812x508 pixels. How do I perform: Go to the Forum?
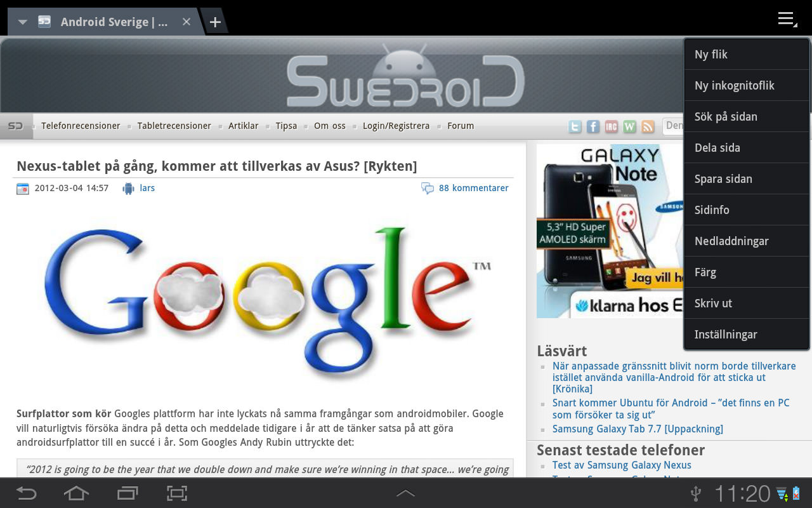coord(461,126)
